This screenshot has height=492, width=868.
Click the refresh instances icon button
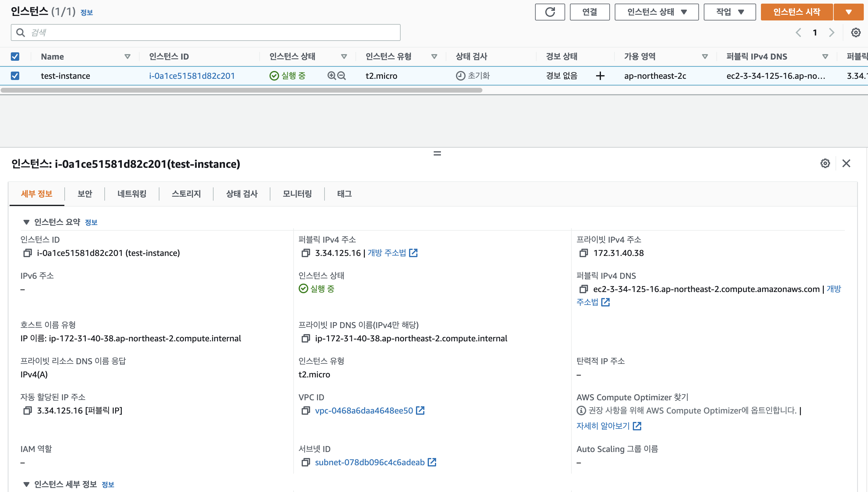click(x=550, y=12)
